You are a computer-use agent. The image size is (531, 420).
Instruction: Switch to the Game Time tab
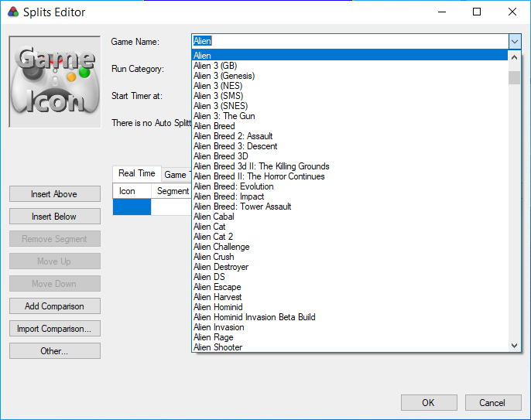coord(176,175)
